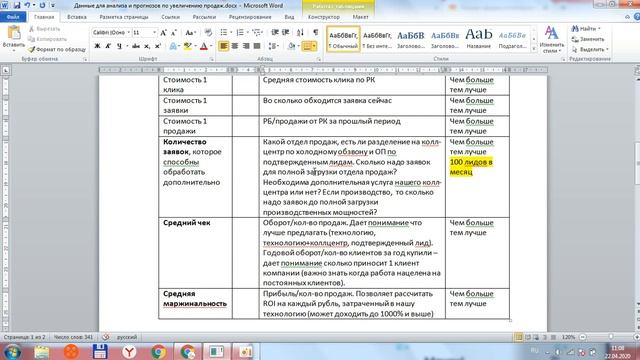Screen dimensions: 640x360
Task: Align text right
Action: [246, 46]
